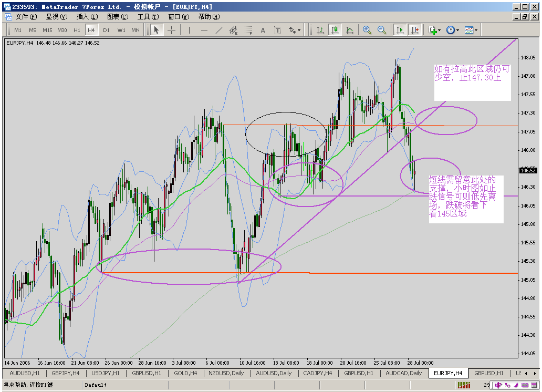Open the 窗口(W) menu
Viewport: 542px width, 392px height.
179,17
